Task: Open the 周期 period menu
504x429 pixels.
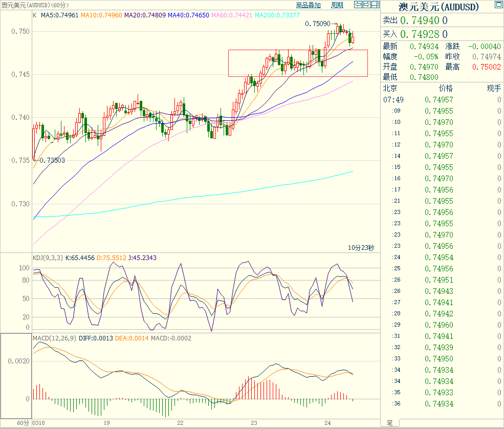Action: point(337,5)
